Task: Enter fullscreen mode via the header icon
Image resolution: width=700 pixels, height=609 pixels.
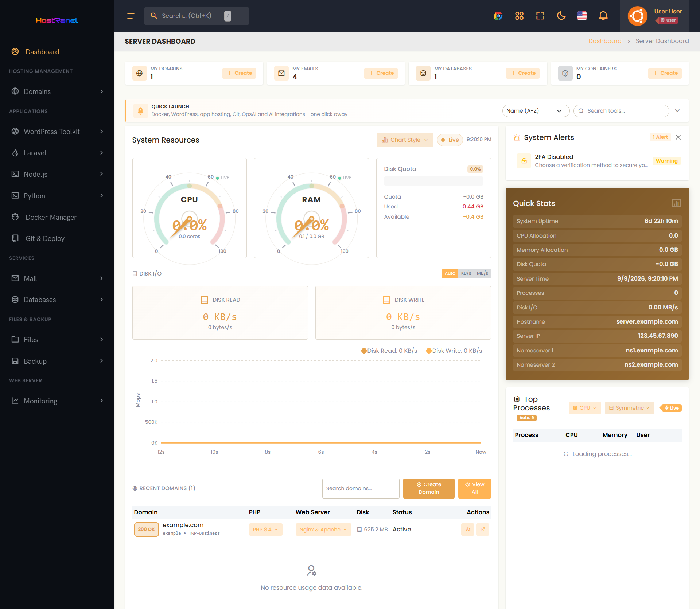Action: pyautogui.click(x=540, y=16)
